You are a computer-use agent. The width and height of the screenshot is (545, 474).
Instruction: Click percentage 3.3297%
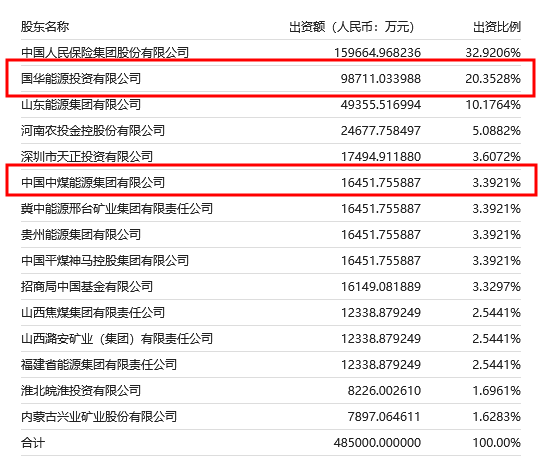[496, 287]
